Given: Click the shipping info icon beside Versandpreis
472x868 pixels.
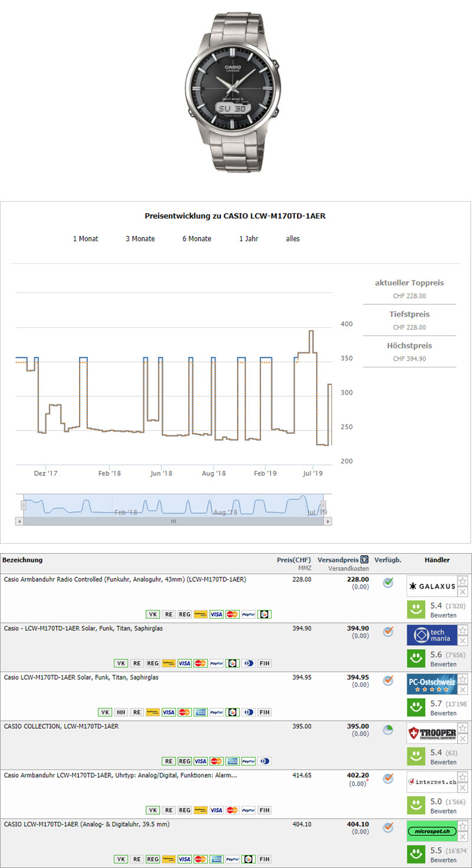Looking at the screenshot, I should click(364, 560).
